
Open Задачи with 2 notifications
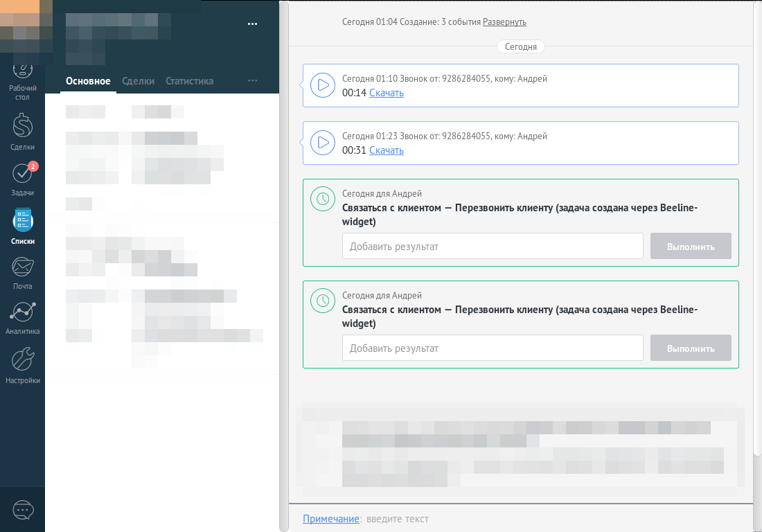pos(22,177)
